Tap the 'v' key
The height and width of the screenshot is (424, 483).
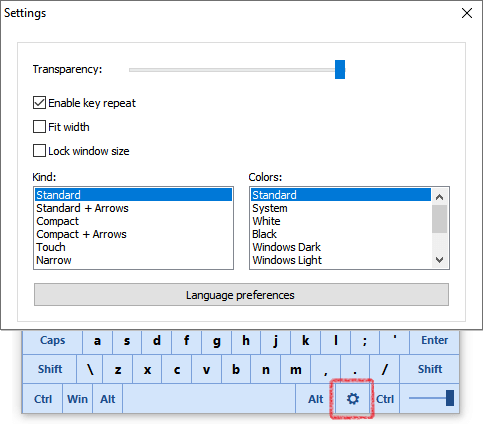206,369
